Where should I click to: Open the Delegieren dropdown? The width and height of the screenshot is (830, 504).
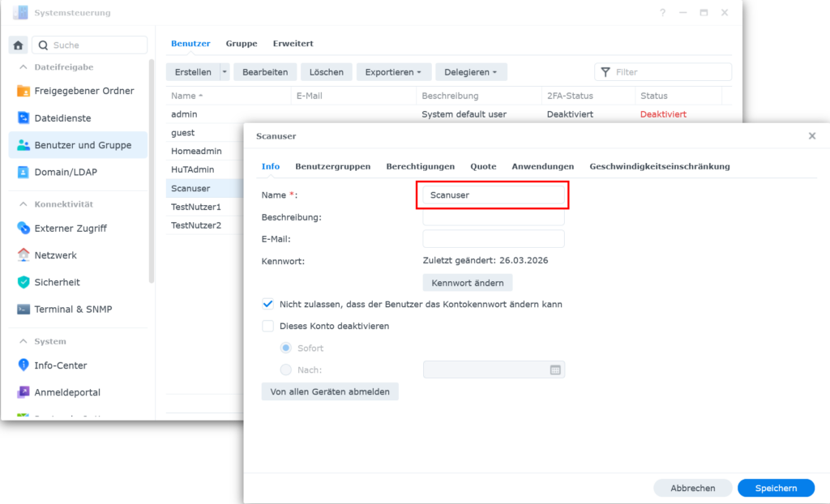pos(471,72)
